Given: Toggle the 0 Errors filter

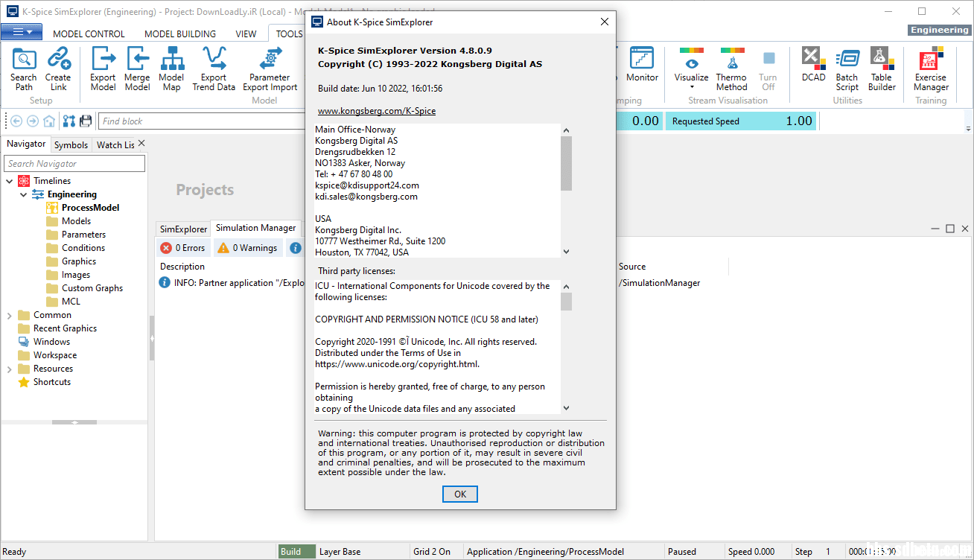Looking at the screenshot, I should click(x=183, y=248).
